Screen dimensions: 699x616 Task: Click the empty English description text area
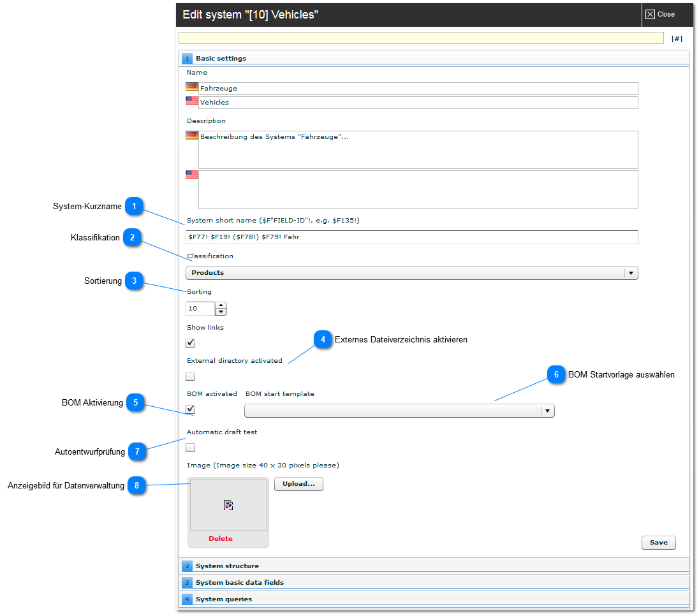click(x=418, y=189)
